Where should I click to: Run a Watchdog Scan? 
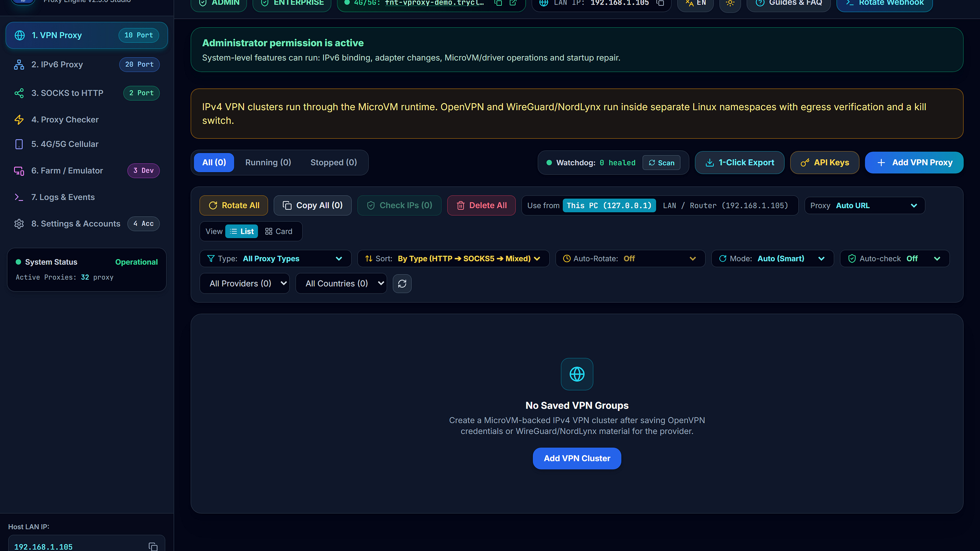tap(661, 163)
